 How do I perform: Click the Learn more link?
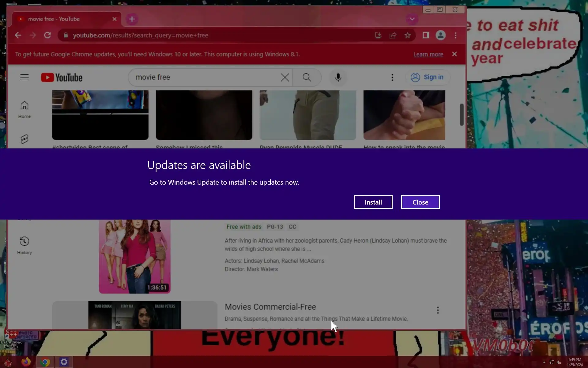coord(428,54)
